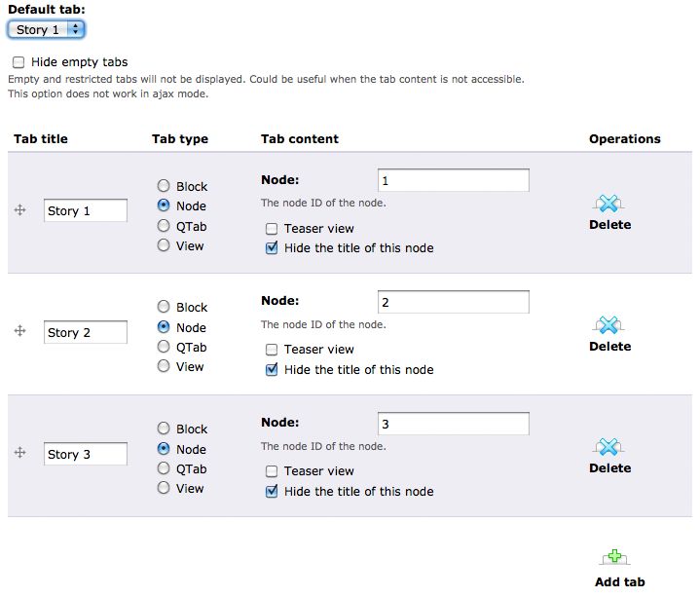Open the Default tab dropdown
Screen dimensions: 700x597
point(47,30)
